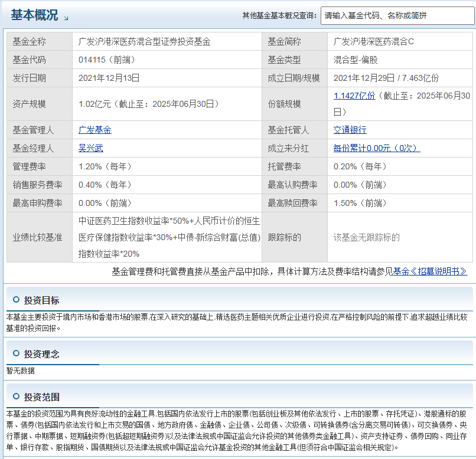
Task: Open fund manager 吴兴武 profile link
Action: coord(91,148)
